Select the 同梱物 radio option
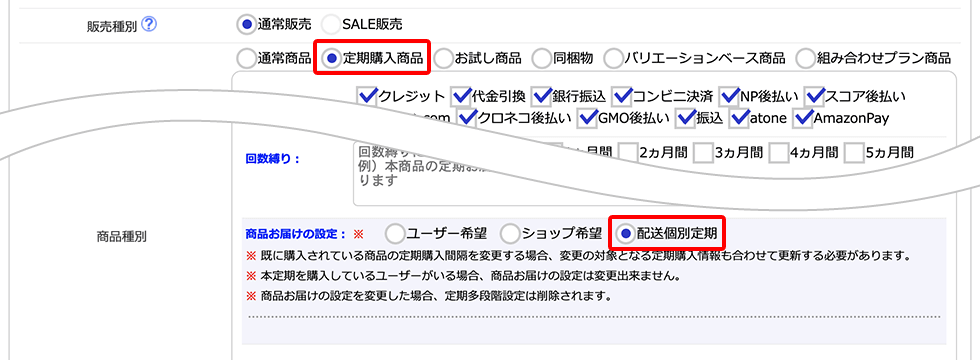The height and width of the screenshot is (360, 980). click(x=541, y=58)
